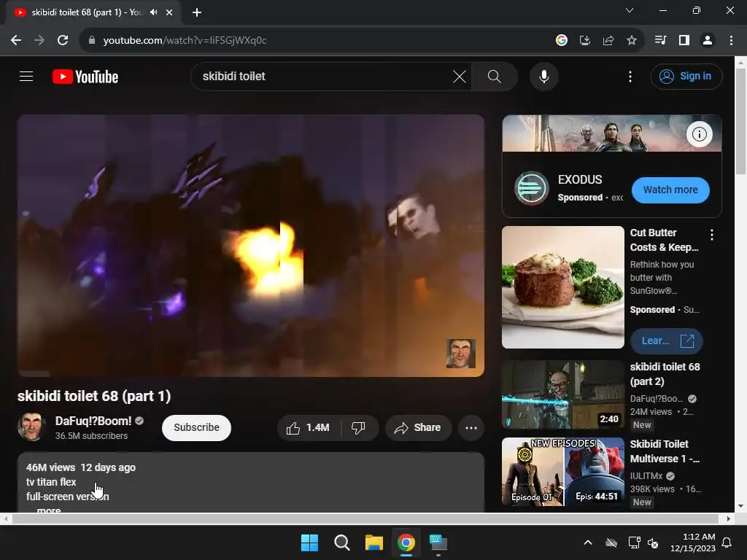
Task: Open media controls in Chrome toolbar
Action: (660, 41)
